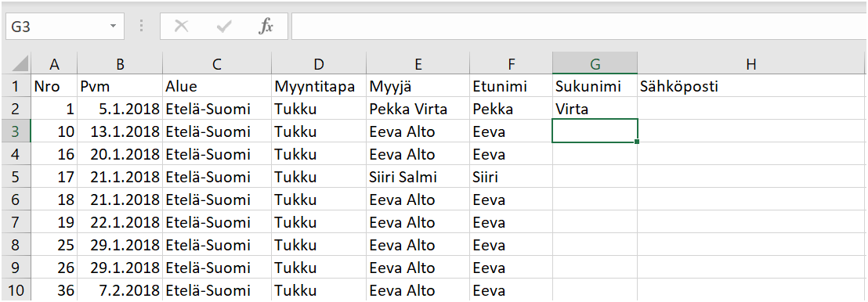Select column C header
This screenshot has height=302, width=868.
pyautogui.click(x=216, y=64)
